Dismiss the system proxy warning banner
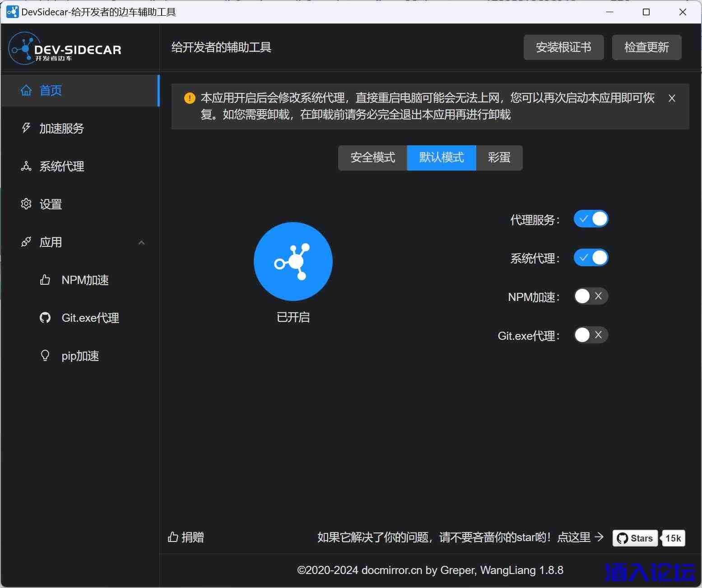The height and width of the screenshot is (588, 702). coord(672,98)
